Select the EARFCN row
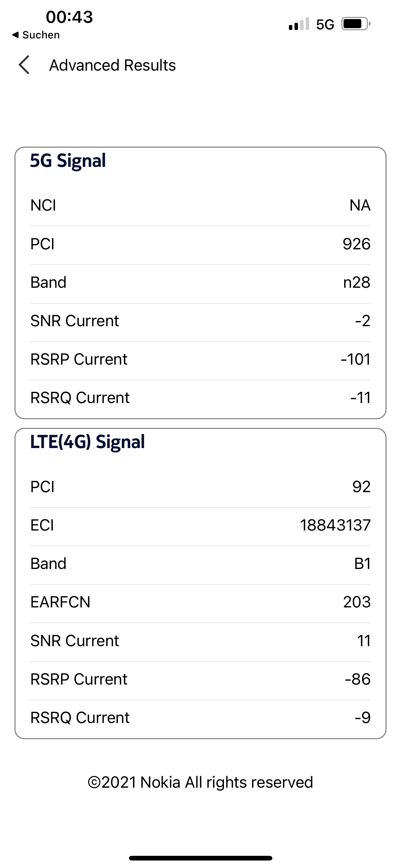This screenshot has height=868, width=401. pos(200,602)
